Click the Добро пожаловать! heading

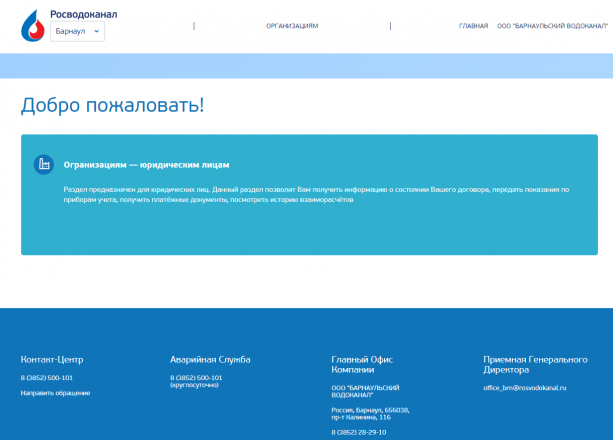113,105
